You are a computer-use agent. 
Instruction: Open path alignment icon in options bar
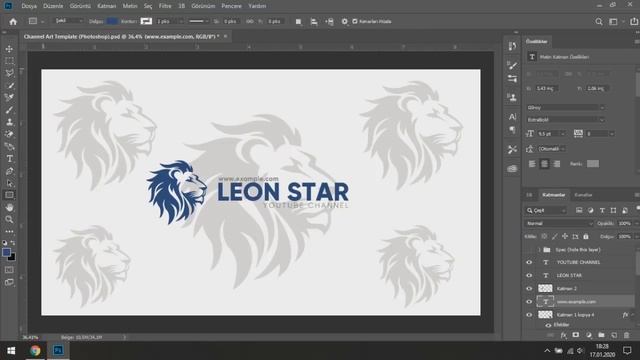click(314, 22)
